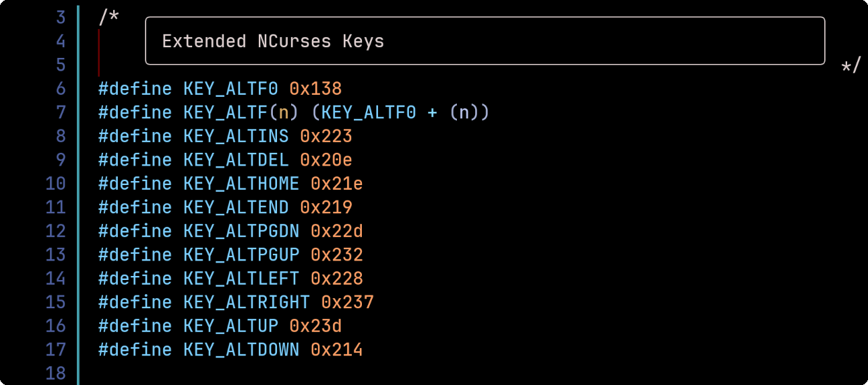
Task: Click the comment opening /* on line 3
Action: click(x=108, y=16)
